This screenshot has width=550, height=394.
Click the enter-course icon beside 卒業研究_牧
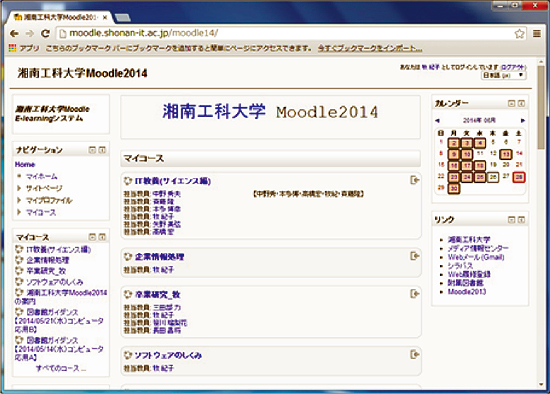coord(415,294)
